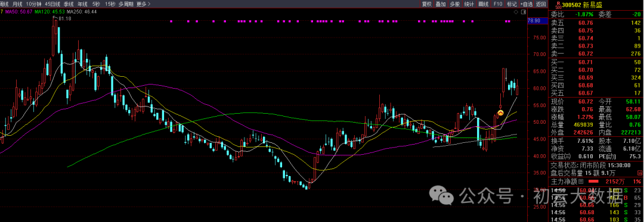Screen dimensions: 644x222
Task: Open the 标记 marker tool
Action: pos(512,4)
